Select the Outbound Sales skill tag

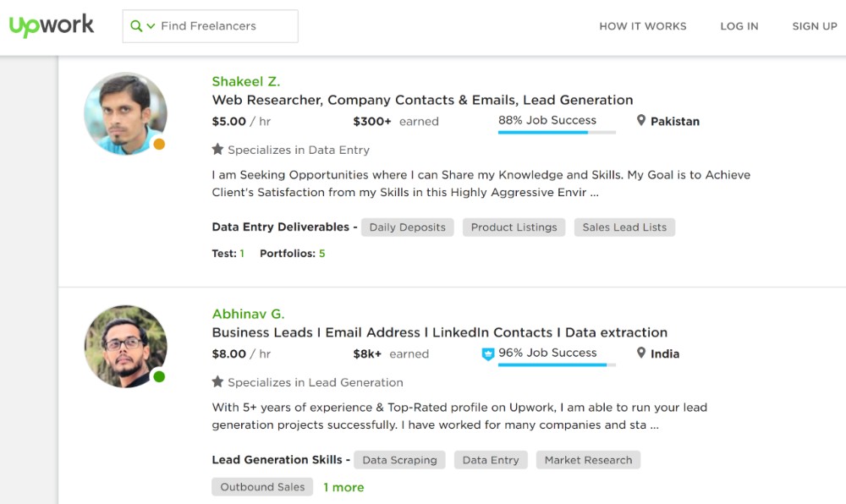point(262,487)
